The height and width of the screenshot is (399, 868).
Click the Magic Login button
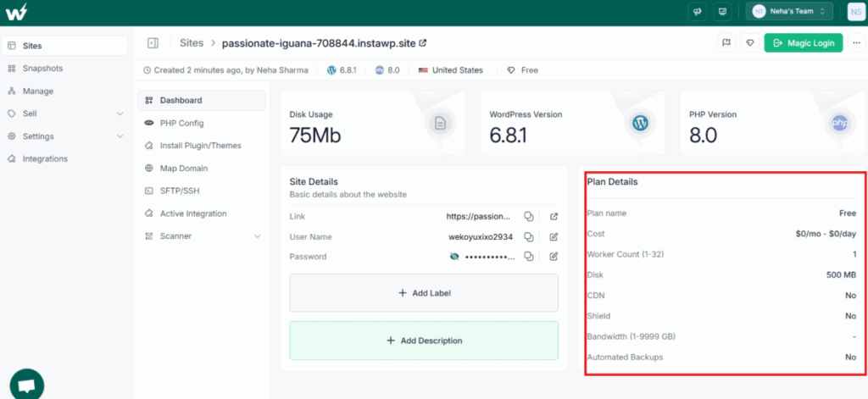tap(804, 43)
